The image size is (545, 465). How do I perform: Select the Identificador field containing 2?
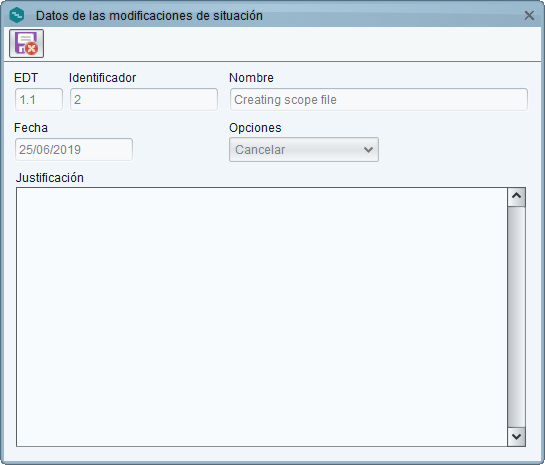pyautogui.click(x=144, y=100)
